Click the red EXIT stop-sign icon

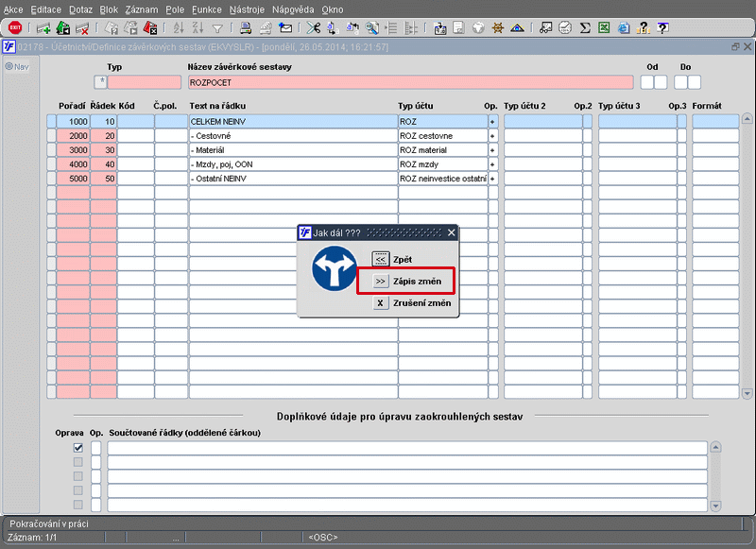tap(15, 28)
